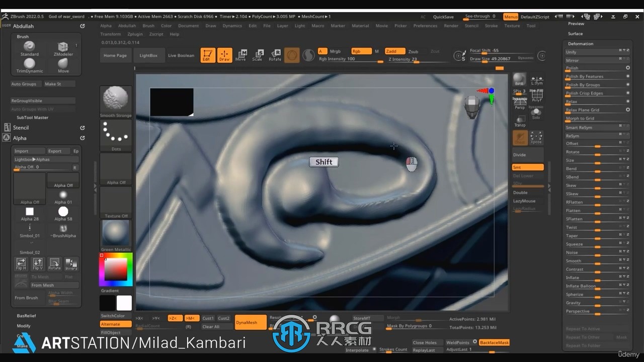Toggle Transp transparency icon
The image size is (644, 362).
(x=520, y=121)
